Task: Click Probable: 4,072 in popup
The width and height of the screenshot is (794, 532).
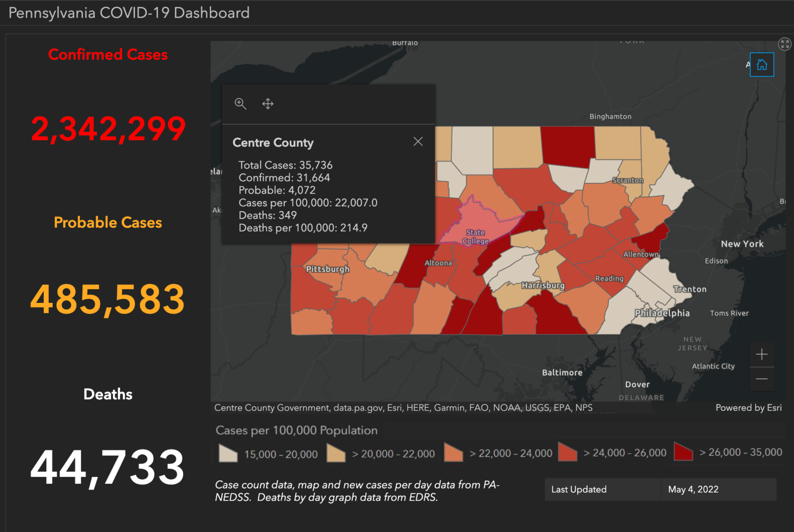Action: point(277,190)
